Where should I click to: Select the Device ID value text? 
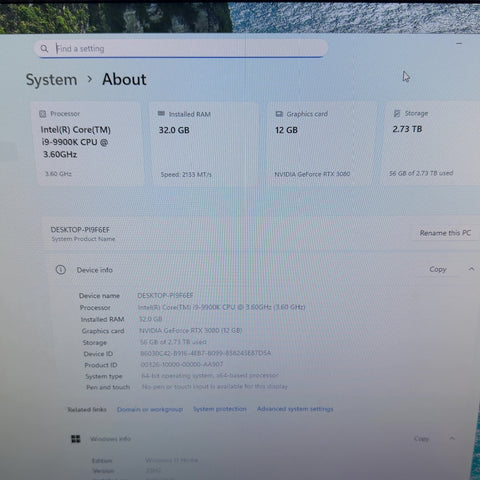click(x=206, y=353)
